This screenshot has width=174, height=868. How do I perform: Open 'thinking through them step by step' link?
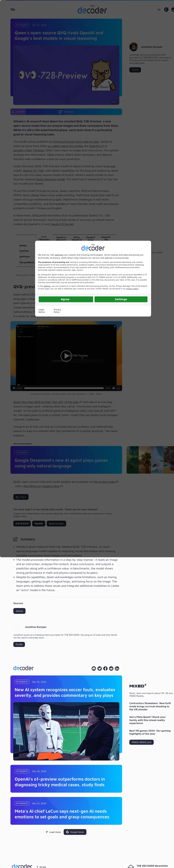[x=76, y=142]
